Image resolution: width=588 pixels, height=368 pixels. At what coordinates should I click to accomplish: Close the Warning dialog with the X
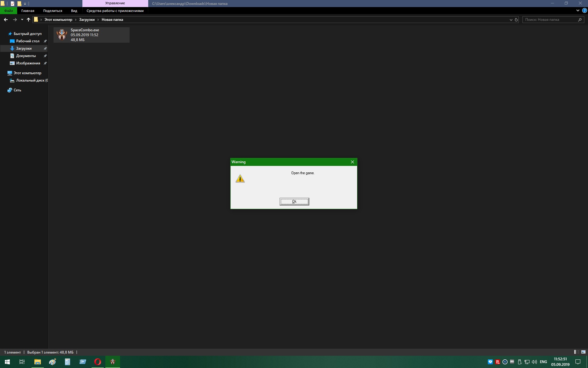352,162
